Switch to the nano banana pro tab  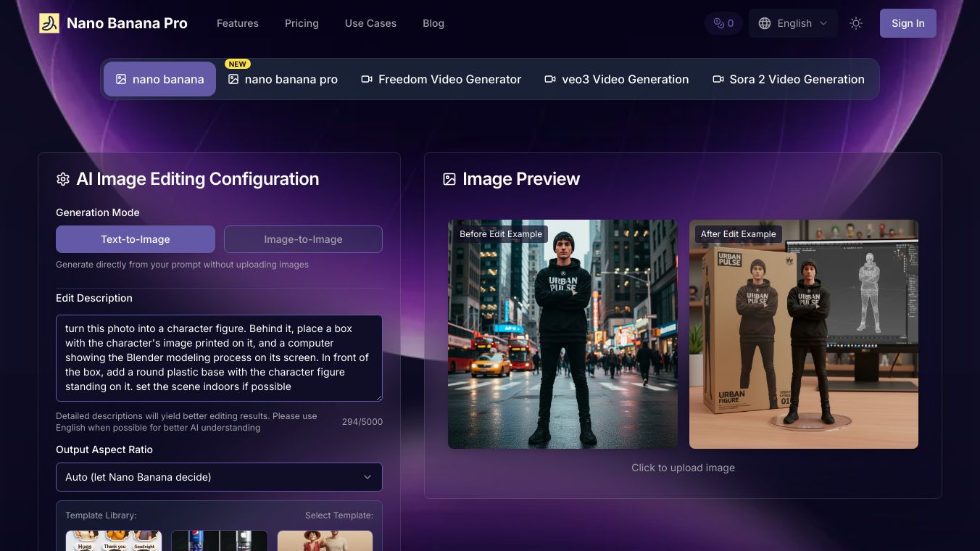[283, 79]
